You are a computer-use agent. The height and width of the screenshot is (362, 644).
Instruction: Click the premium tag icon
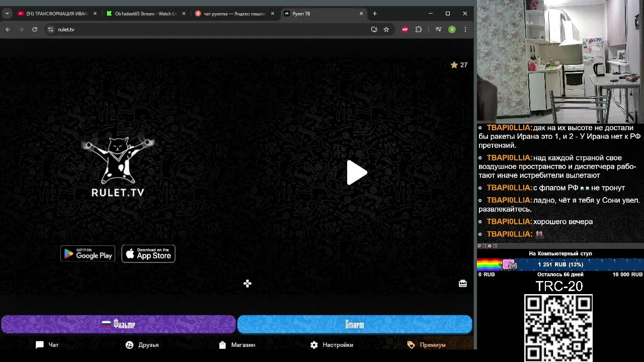[411, 345]
